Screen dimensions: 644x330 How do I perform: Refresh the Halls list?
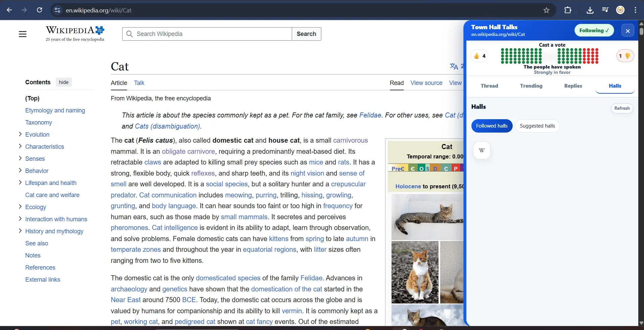pyautogui.click(x=622, y=108)
